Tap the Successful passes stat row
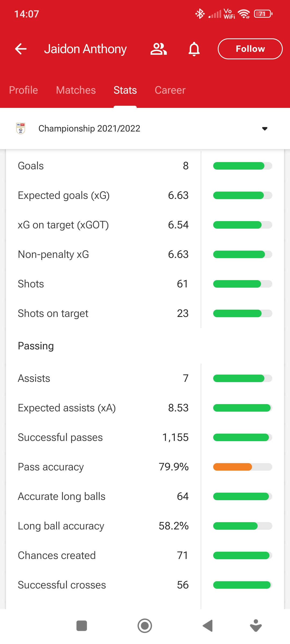Viewport: 290px width, 644px height. click(x=103, y=437)
